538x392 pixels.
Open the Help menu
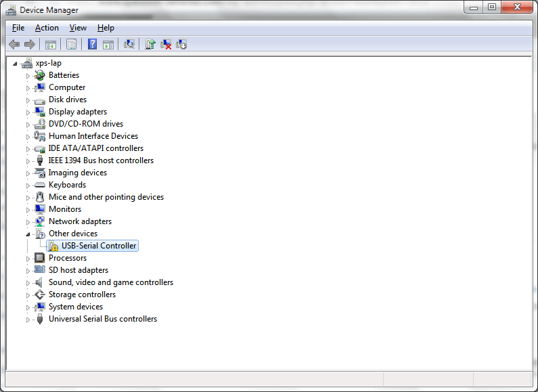106,28
